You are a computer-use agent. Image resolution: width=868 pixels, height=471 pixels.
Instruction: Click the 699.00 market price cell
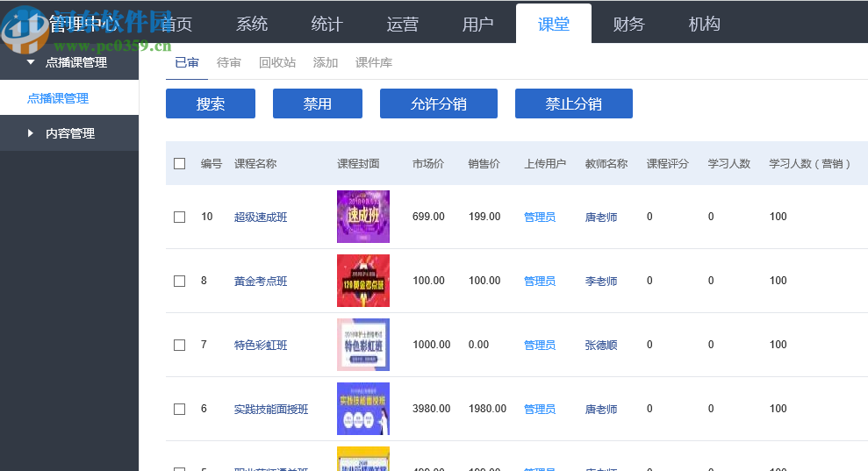(428, 217)
